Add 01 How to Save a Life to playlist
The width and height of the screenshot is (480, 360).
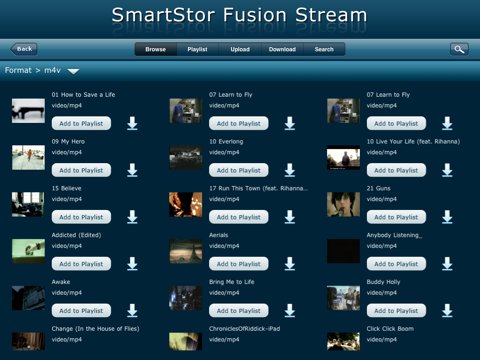click(x=81, y=123)
